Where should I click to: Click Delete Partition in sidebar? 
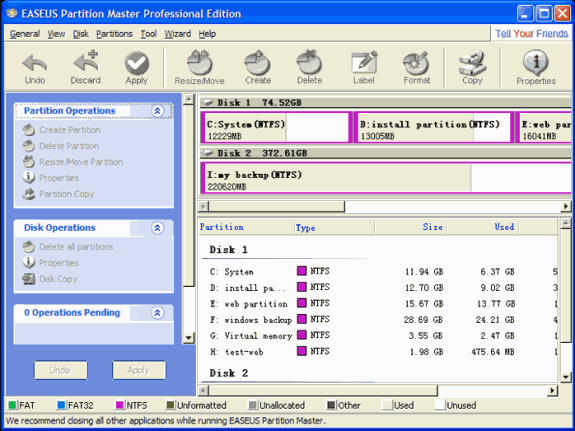(x=69, y=146)
